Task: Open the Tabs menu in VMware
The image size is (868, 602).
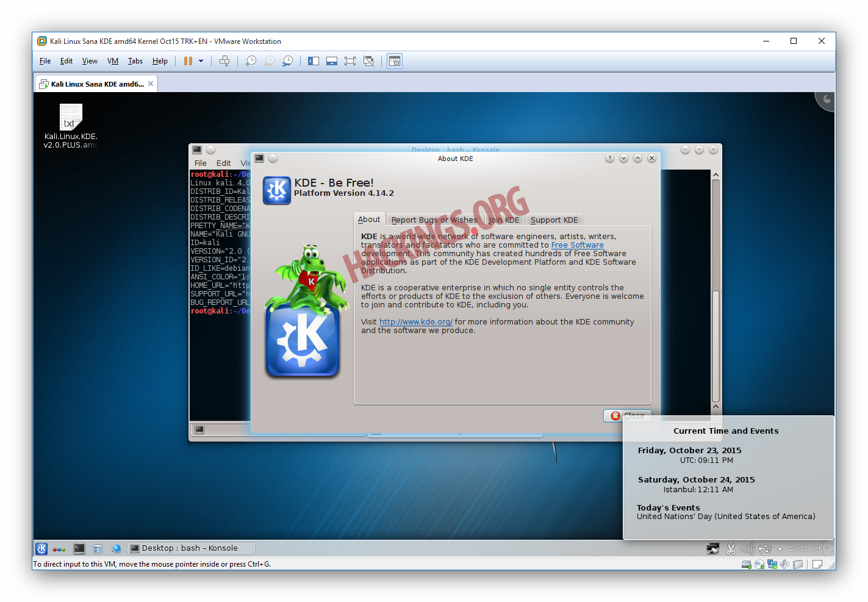Action: (x=135, y=61)
